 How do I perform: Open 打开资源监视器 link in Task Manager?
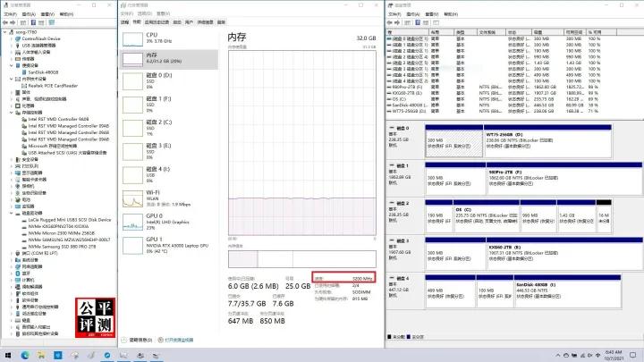point(175,340)
